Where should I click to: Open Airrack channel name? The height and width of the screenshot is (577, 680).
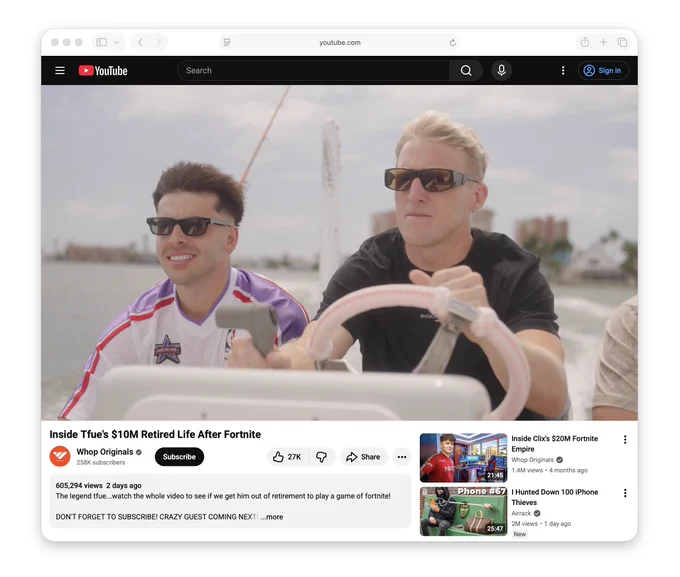point(521,513)
